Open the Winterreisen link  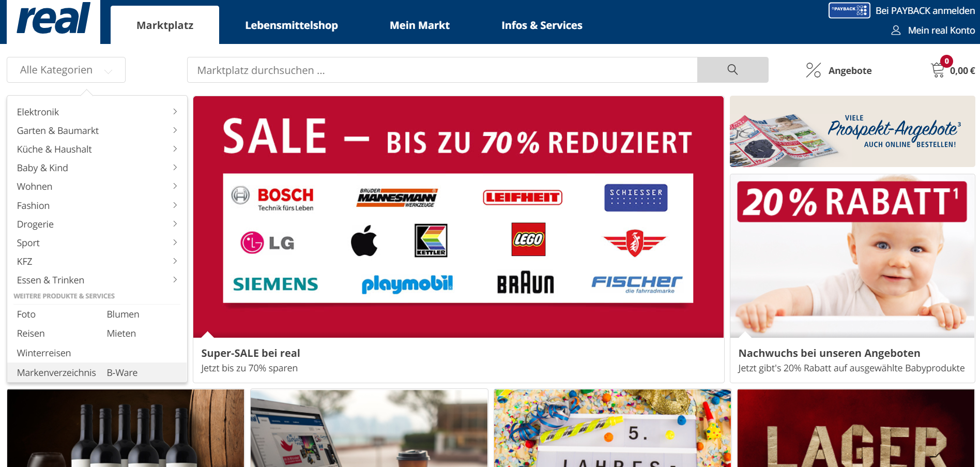point(44,353)
